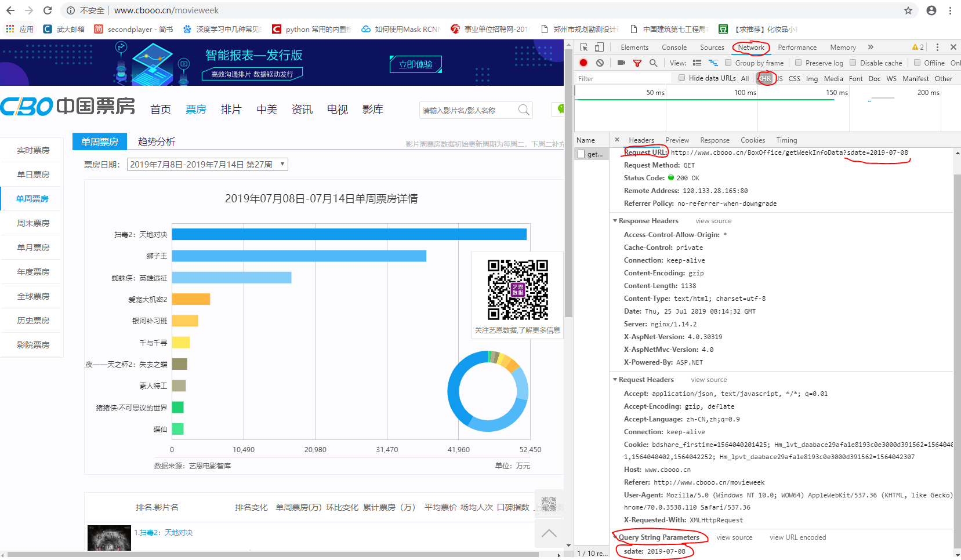Clear the network log
This screenshot has width=961, height=560.
click(600, 63)
